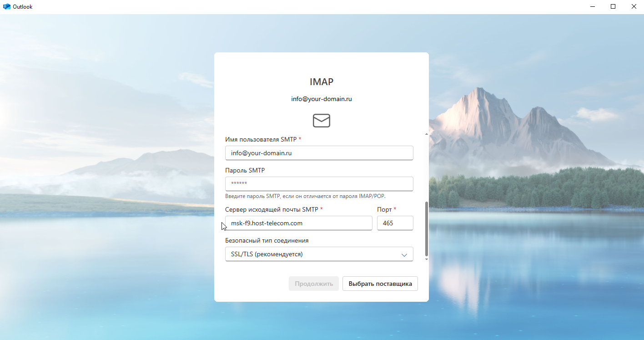Click the chevron in SSL/TLS combo box

(404, 255)
